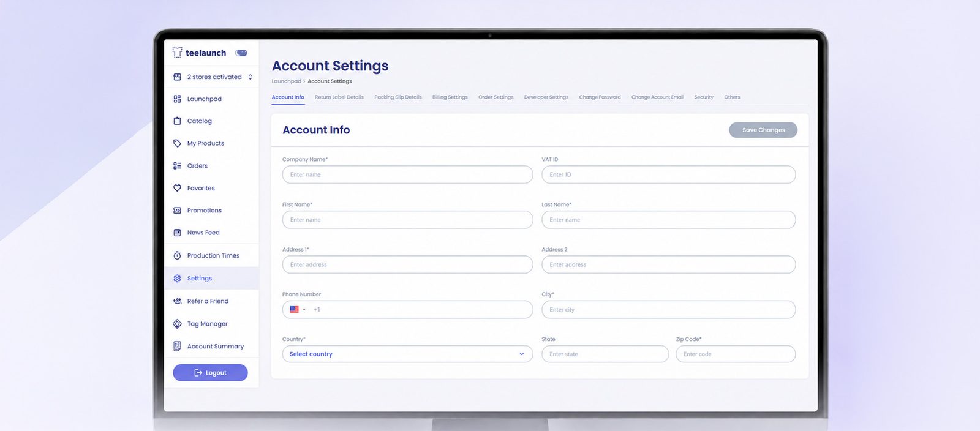Switch to Developer Settings tab
Screen dimensions: 980x431
pos(546,97)
